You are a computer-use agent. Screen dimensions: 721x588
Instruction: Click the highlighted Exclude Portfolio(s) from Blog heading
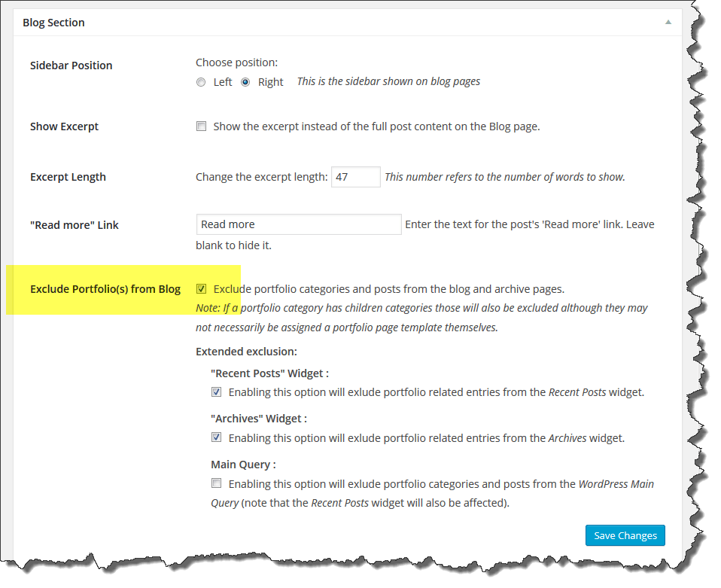coord(105,289)
